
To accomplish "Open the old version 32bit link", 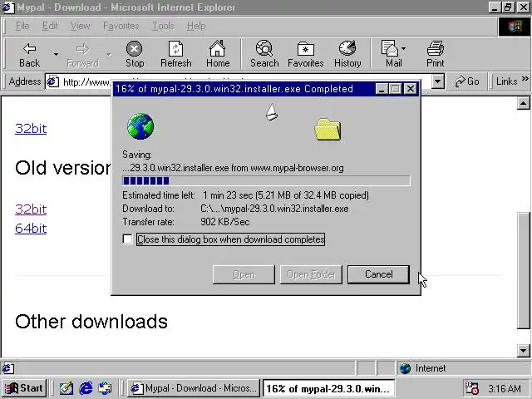I will point(31,209).
